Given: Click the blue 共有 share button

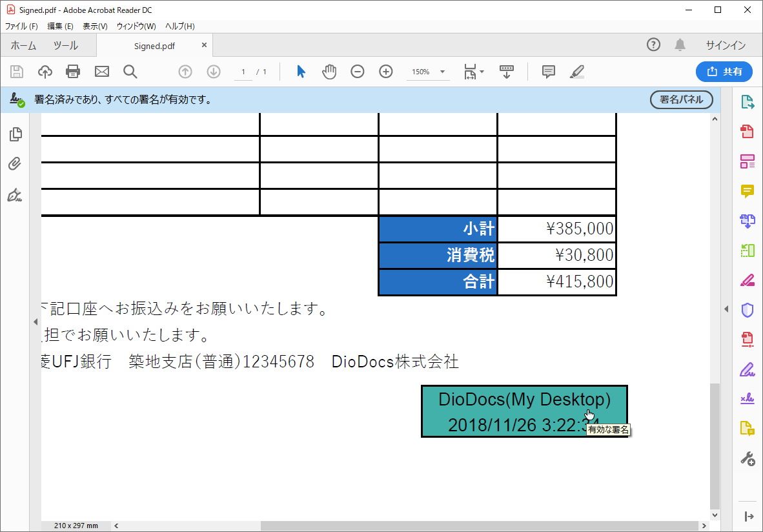Looking at the screenshot, I should [x=724, y=72].
